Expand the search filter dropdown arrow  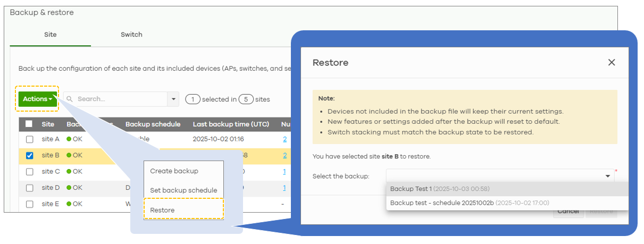(x=173, y=99)
